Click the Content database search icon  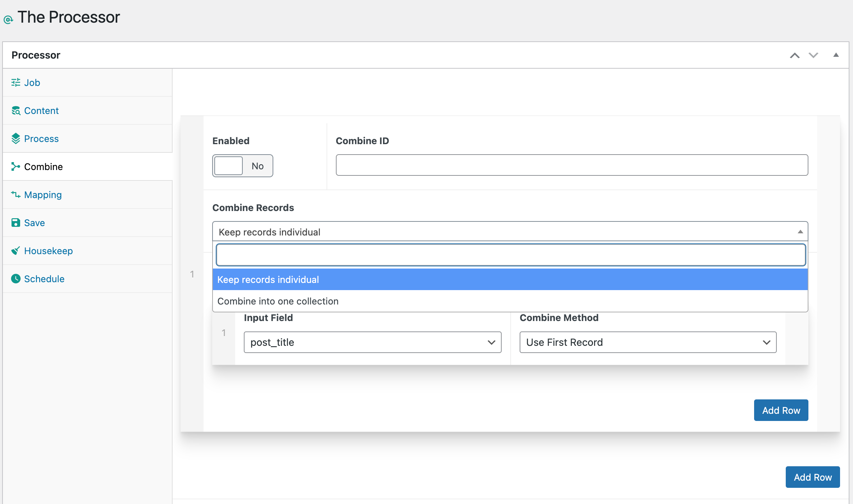pos(15,111)
